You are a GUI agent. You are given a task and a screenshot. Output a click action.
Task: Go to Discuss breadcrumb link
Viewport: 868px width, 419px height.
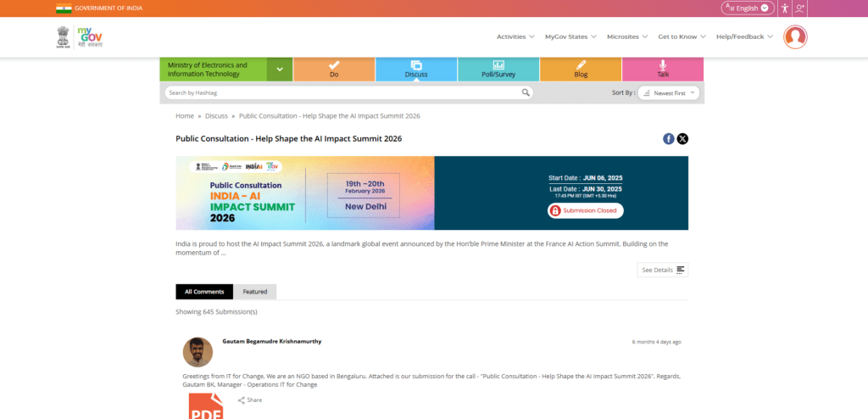click(x=216, y=116)
